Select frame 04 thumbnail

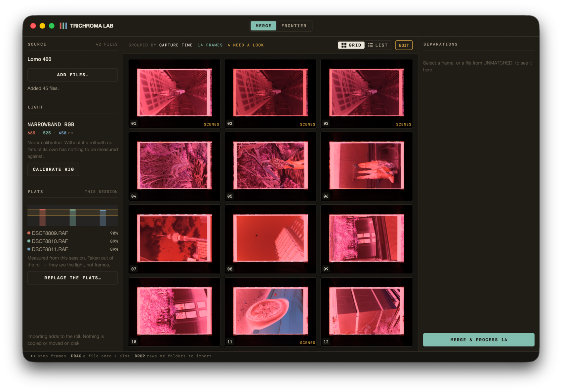coord(174,166)
